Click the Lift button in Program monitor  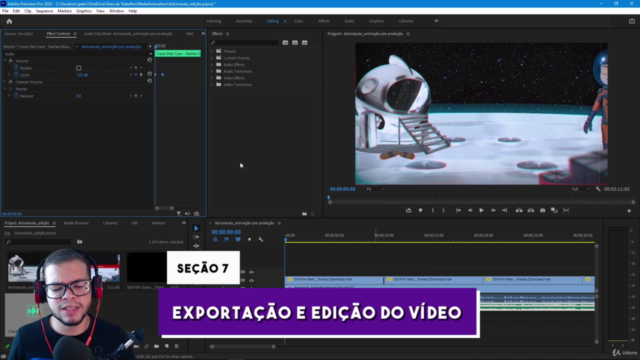coord(519,210)
